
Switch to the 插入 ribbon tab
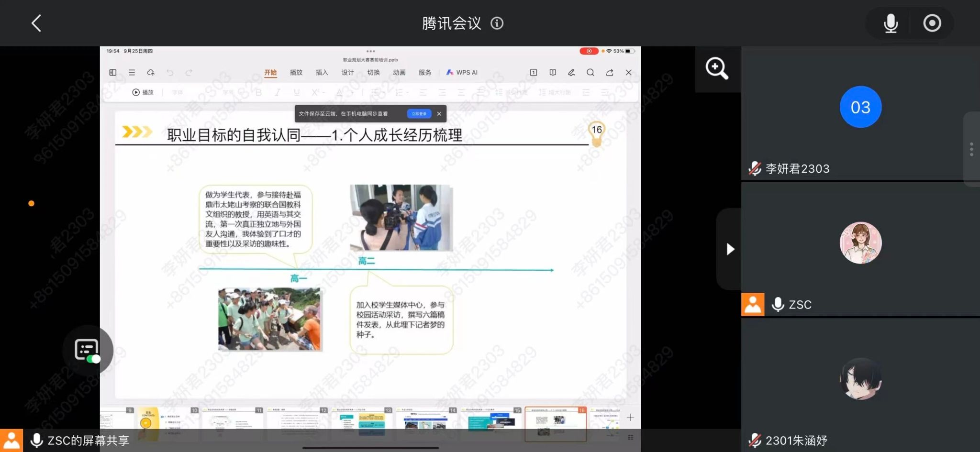pyautogui.click(x=322, y=73)
